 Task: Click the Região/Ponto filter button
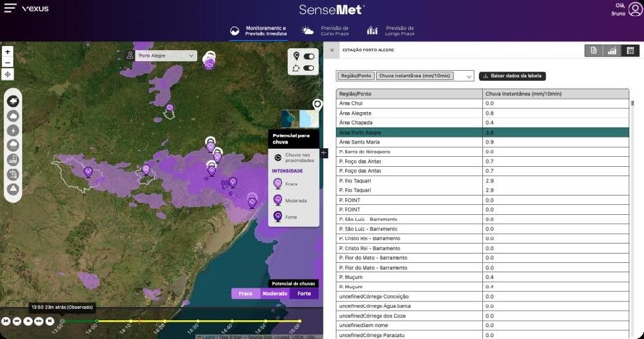pyautogui.click(x=356, y=76)
